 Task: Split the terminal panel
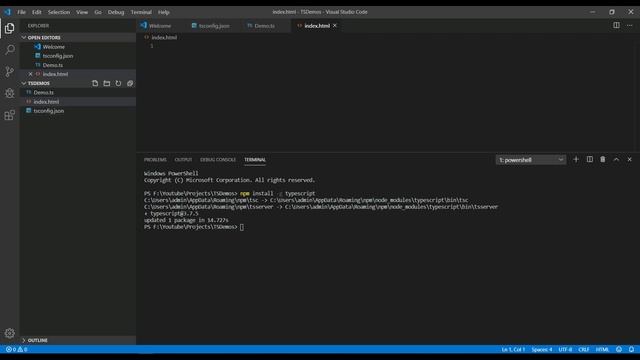click(589, 160)
